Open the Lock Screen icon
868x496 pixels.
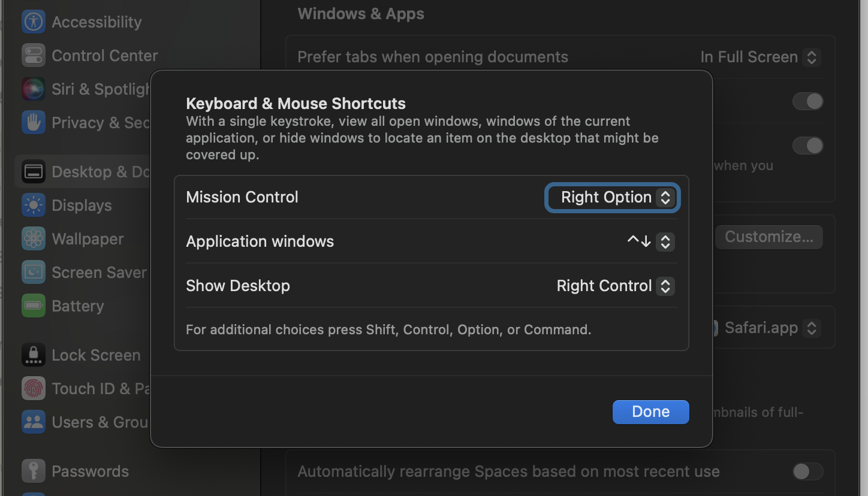click(34, 355)
